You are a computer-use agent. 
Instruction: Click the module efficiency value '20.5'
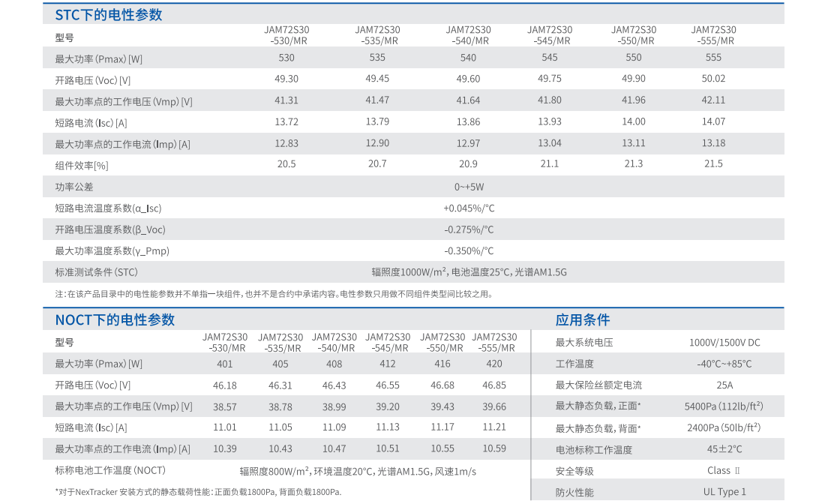click(x=286, y=164)
